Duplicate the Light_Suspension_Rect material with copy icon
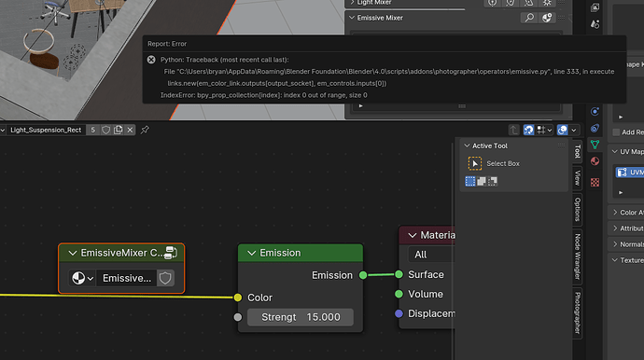Screen dimensions: 644x360 [119, 131]
